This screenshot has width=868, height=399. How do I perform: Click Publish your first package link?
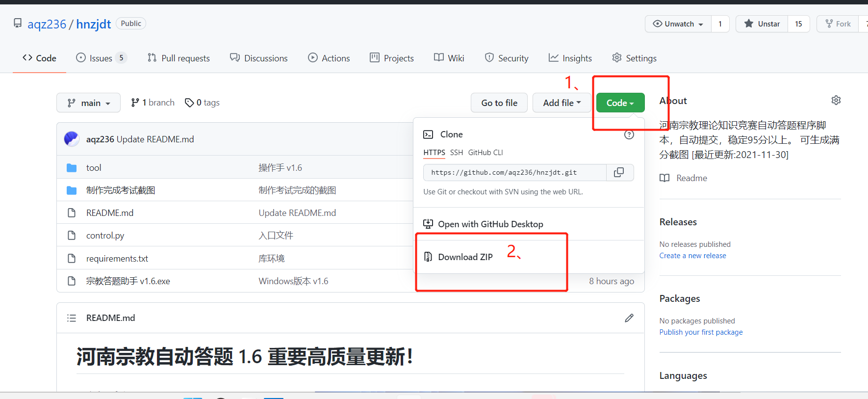701,332
